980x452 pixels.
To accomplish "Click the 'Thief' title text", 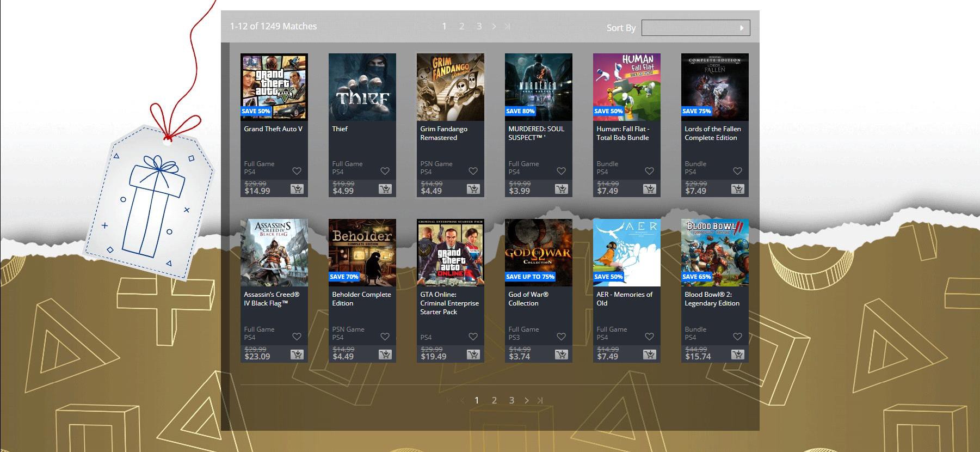I will [x=340, y=129].
